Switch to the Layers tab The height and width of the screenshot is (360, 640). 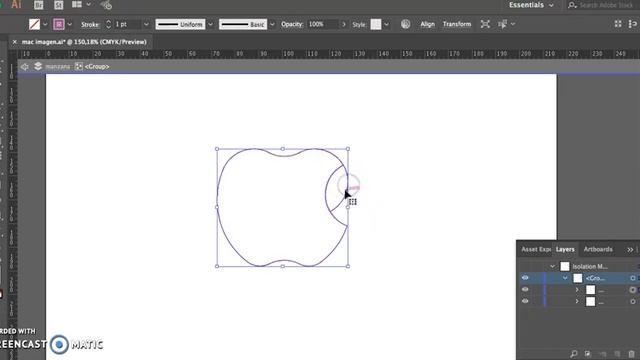tap(565, 249)
